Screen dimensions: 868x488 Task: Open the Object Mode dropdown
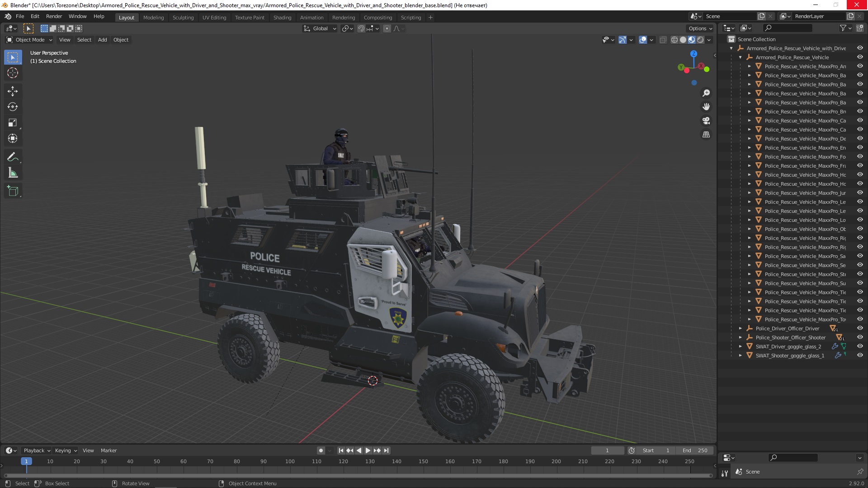click(x=29, y=40)
